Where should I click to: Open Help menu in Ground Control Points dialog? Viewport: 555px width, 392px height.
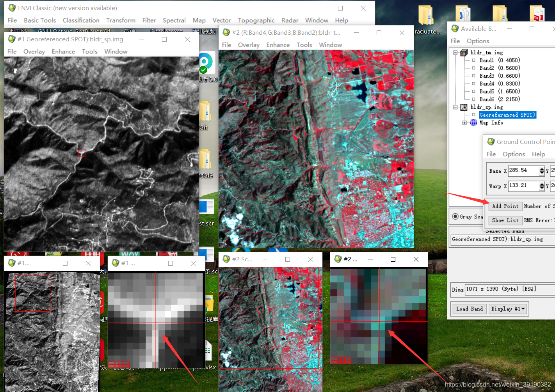(x=538, y=154)
